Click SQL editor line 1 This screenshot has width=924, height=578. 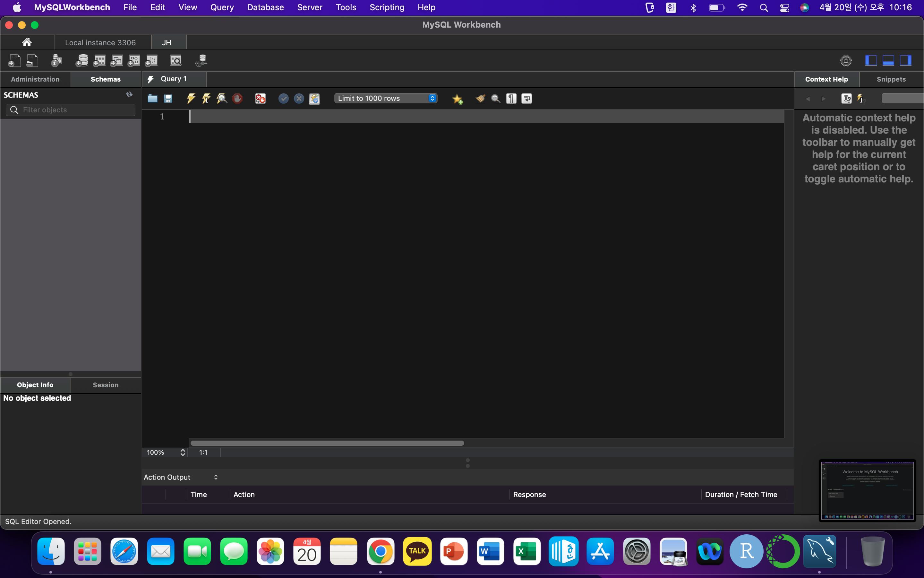coord(486,117)
